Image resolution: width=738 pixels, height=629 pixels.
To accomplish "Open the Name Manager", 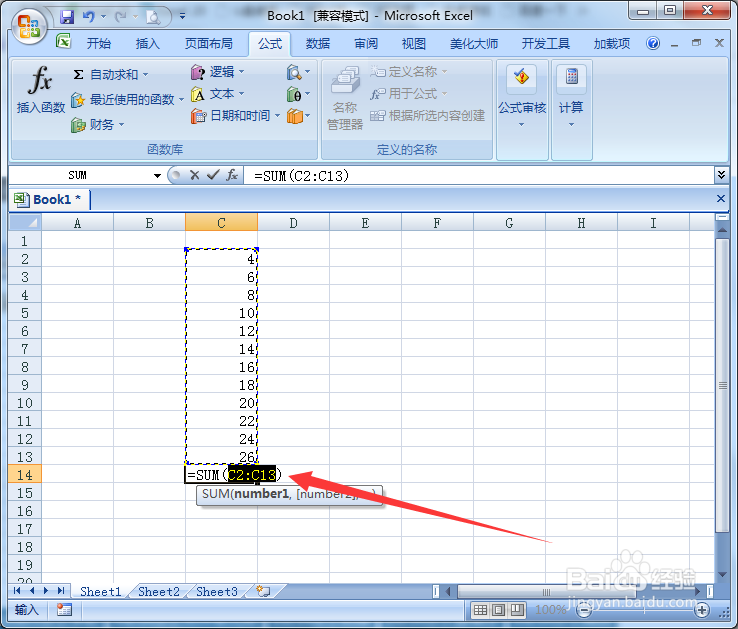I will [x=345, y=97].
